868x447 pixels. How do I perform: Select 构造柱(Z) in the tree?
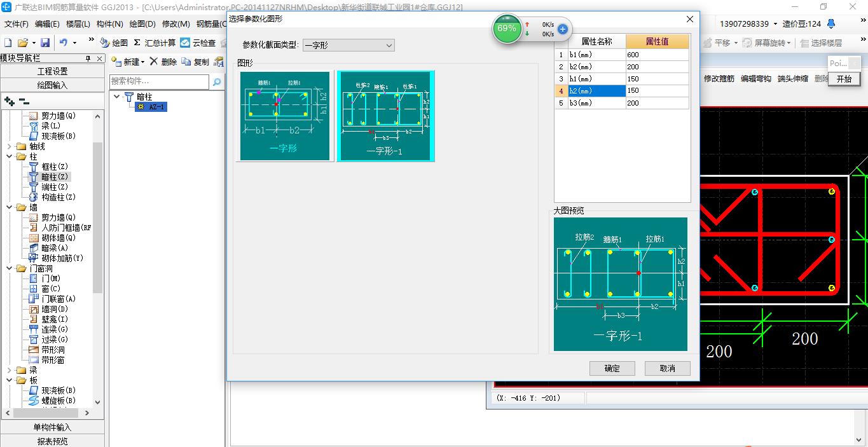59,197
